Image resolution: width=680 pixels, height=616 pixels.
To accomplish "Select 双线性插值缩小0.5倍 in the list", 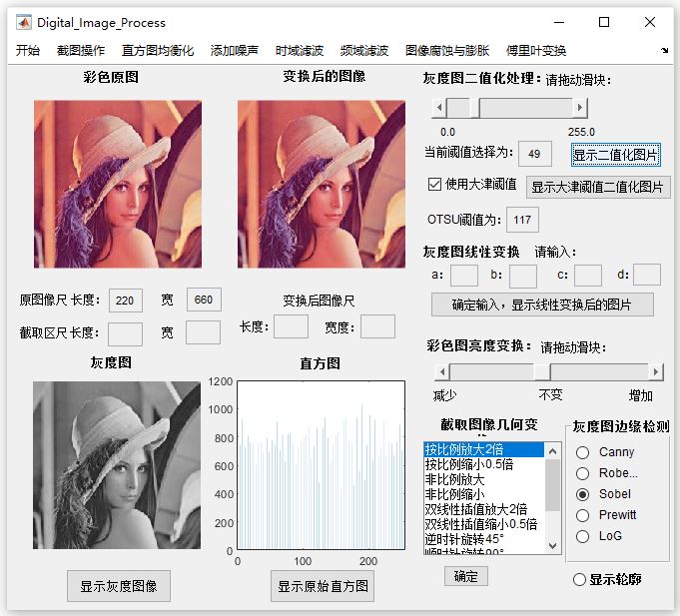I will coord(483,524).
